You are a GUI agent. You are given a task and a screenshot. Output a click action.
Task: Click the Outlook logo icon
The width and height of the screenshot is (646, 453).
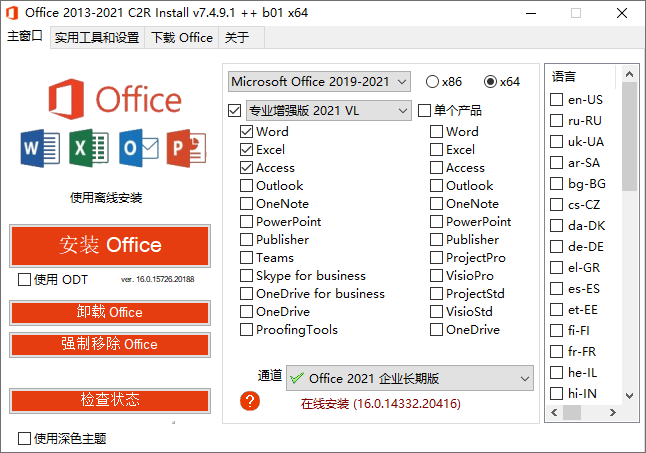coord(138,148)
